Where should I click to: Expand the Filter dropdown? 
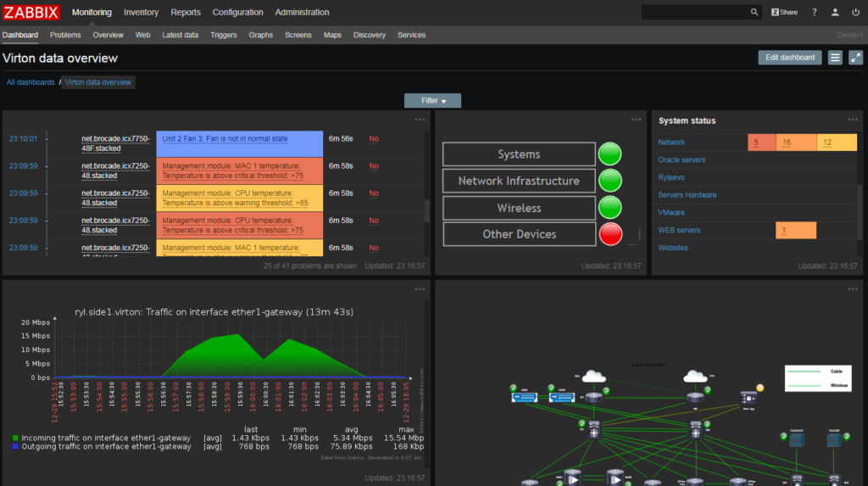point(432,100)
